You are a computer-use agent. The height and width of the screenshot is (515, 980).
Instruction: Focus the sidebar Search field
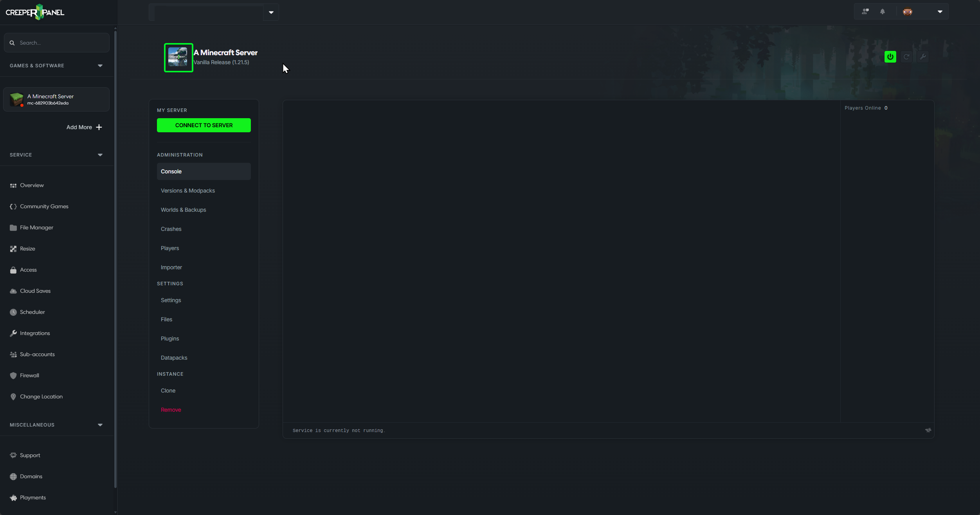coord(57,43)
